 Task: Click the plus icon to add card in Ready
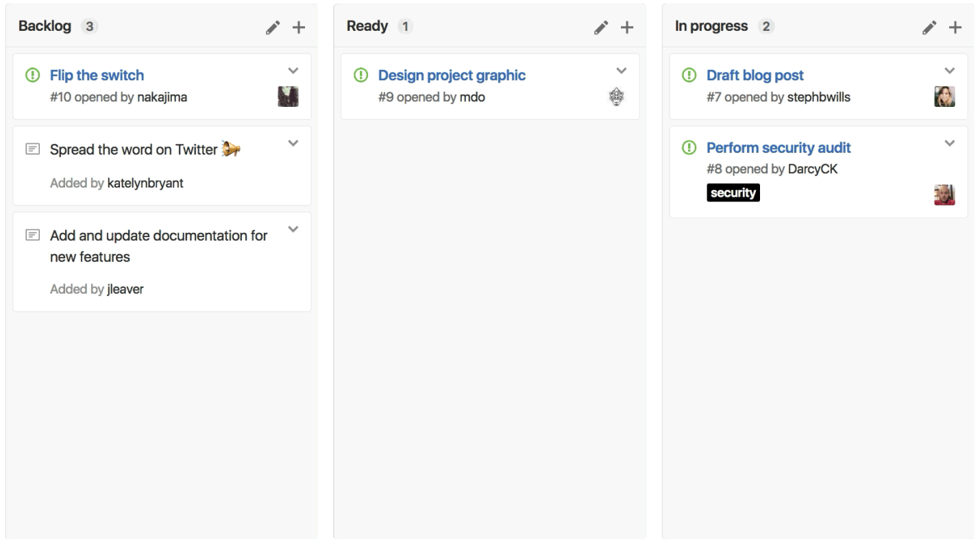tap(627, 27)
